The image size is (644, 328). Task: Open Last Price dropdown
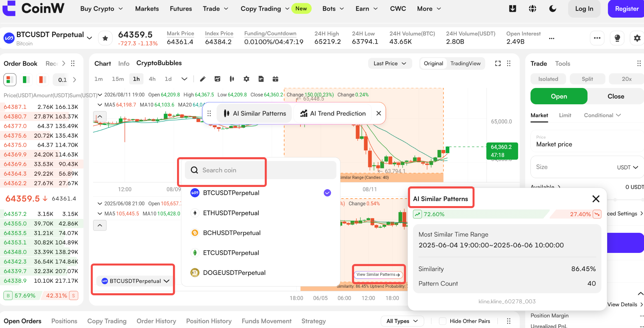click(x=390, y=63)
